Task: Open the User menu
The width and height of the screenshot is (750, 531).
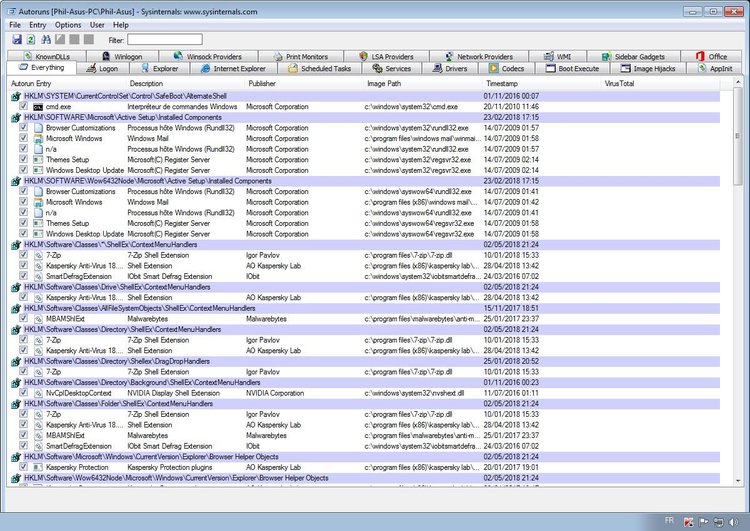Action: click(97, 25)
